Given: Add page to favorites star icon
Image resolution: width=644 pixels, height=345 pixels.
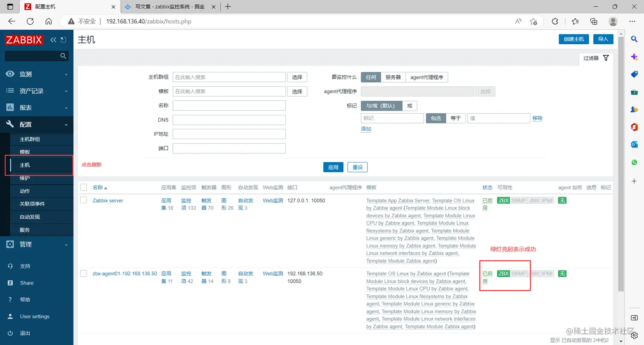Looking at the screenshot, I should tap(533, 21).
